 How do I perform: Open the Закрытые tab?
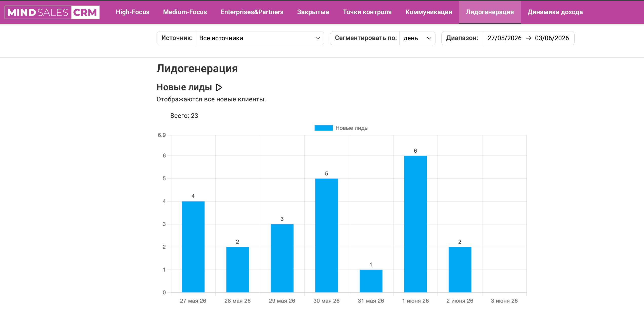tap(313, 12)
